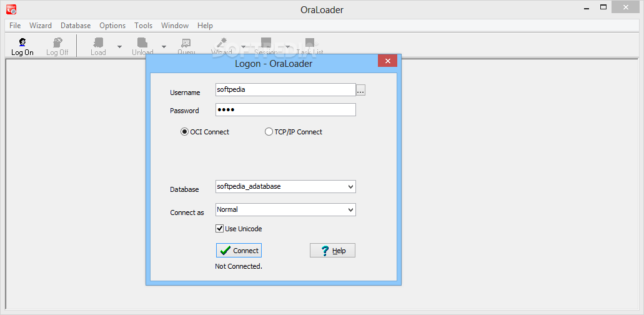Open the Database combo box dropdown
This screenshot has height=315, width=644.
pyautogui.click(x=351, y=186)
